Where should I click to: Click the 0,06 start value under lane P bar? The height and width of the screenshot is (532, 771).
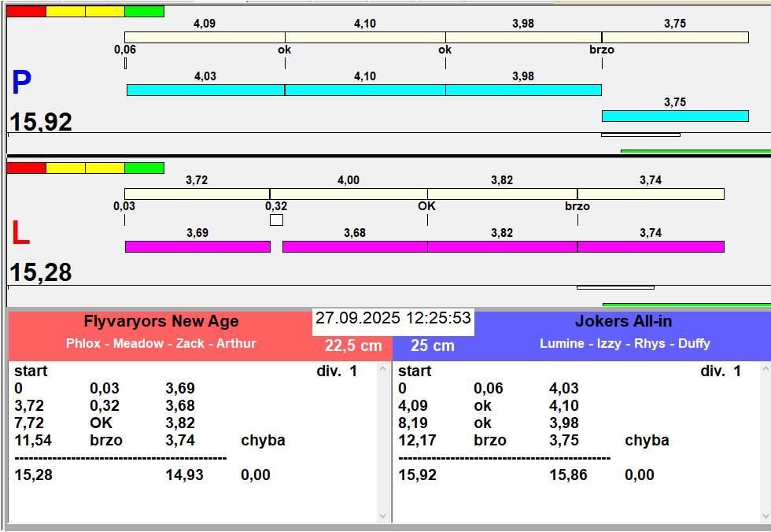pyautogui.click(x=125, y=50)
